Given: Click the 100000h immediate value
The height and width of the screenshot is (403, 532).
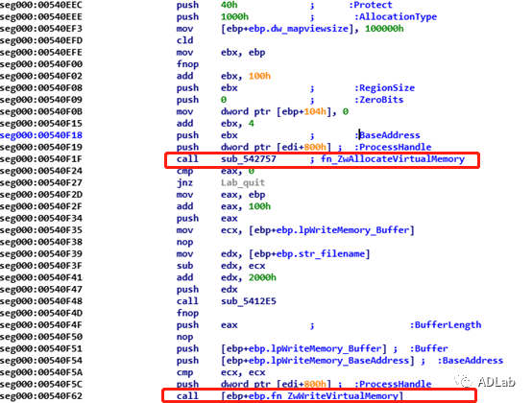Looking at the screenshot, I should tap(384, 29).
